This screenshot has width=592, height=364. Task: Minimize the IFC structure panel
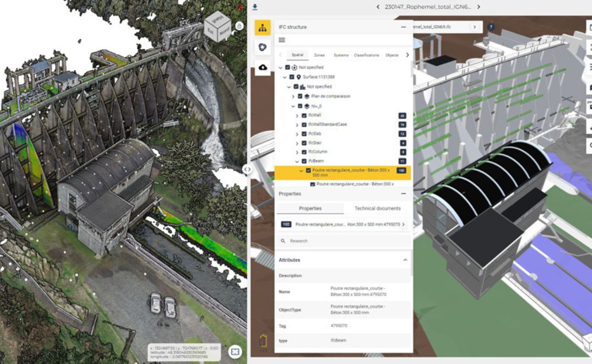(x=403, y=27)
